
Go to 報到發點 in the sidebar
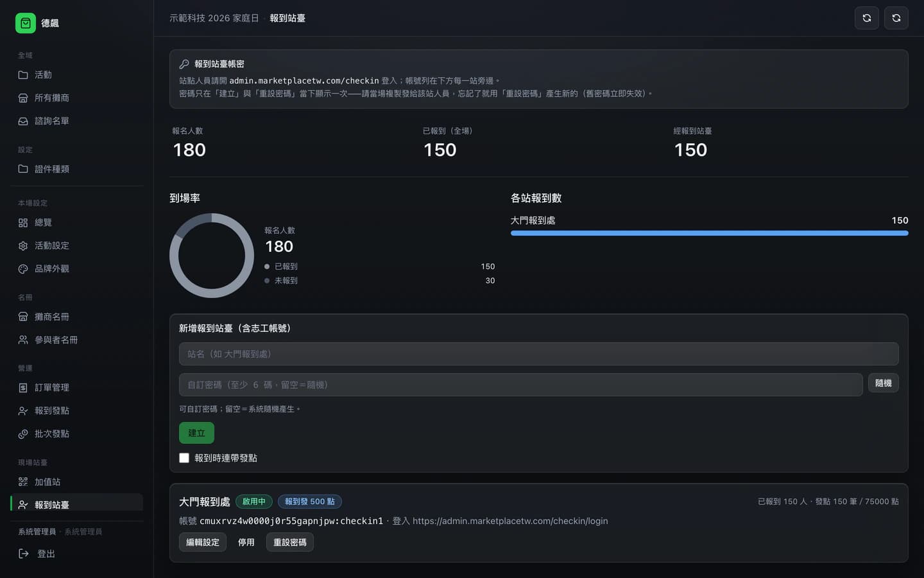click(x=77, y=410)
